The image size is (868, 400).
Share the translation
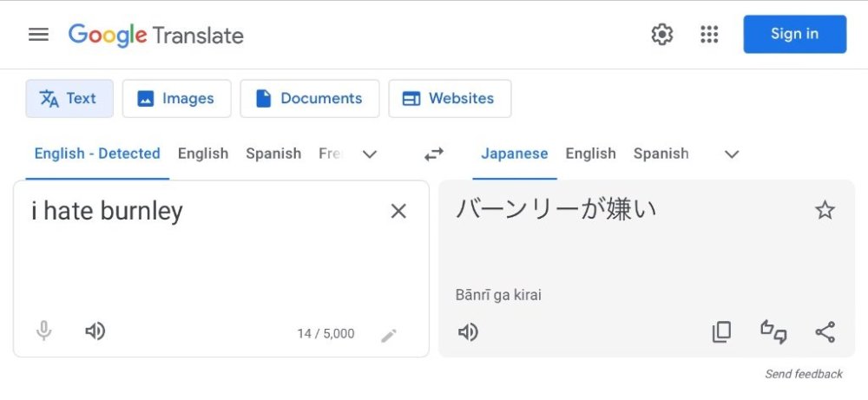825,332
